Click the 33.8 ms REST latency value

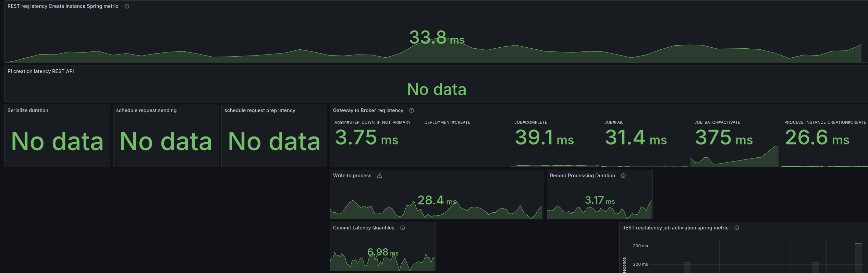(437, 37)
